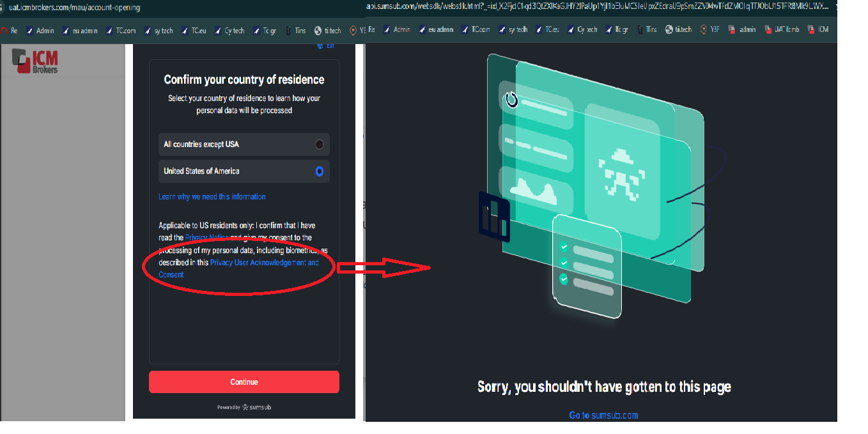The width and height of the screenshot is (868, 434).
Task: Open the ti.tech globe bookmark in left window
Action: [x=328, y=30]
